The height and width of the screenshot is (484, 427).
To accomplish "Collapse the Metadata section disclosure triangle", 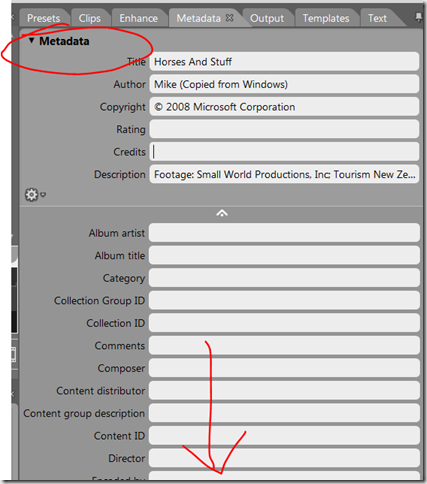I will pyautogui.click(x=31, y=40).
